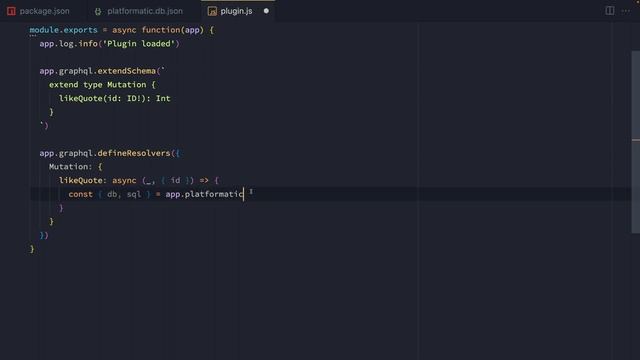Place cursor on 'app.platformatic' text
Viewport: 640px width, 360px height.
click(x=204, y=194)
